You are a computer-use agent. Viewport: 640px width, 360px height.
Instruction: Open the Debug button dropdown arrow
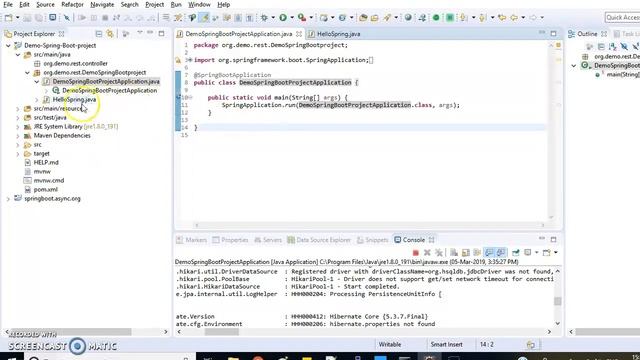coord(273,18)
